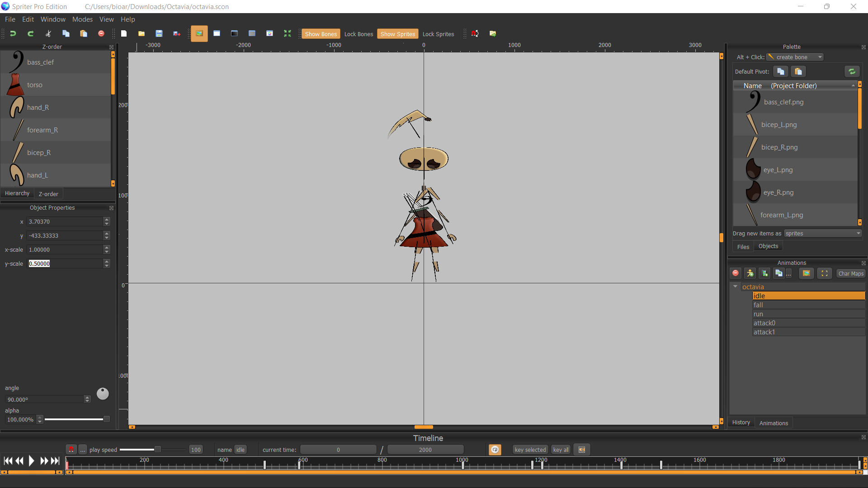Open the Help menu
Viewport: 868px width, 488px height.
[x=128, y=19]
